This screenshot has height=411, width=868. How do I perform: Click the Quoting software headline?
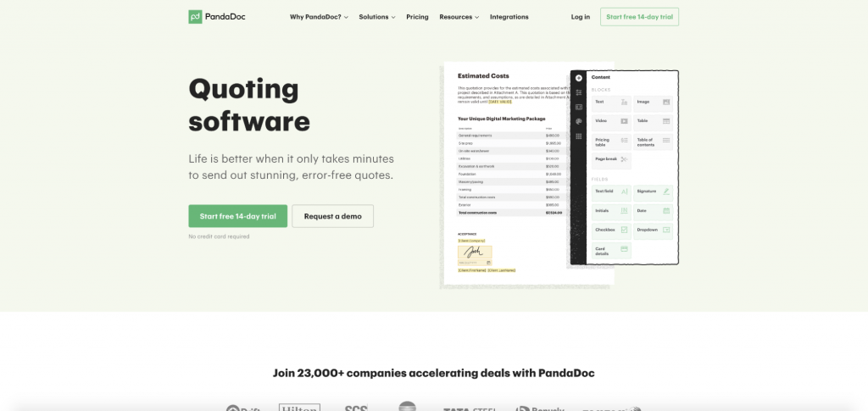pyautogui.click(x=249, y=105)
